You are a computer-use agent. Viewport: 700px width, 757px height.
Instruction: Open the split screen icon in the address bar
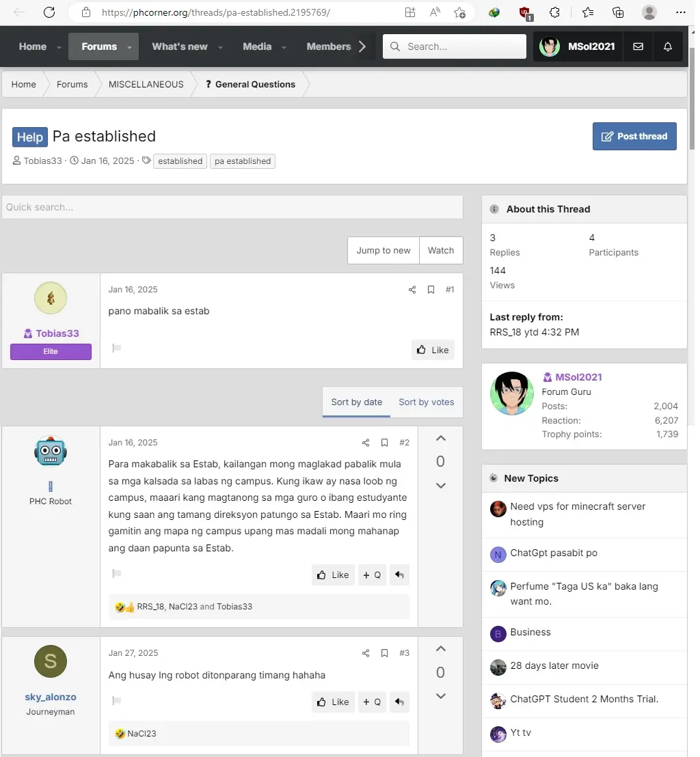pos(409,12)
